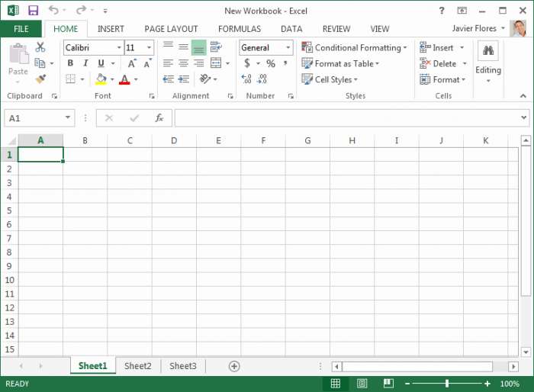
Task: Open the Calibri font name dropdown
Action: click(x=118, y=47)
